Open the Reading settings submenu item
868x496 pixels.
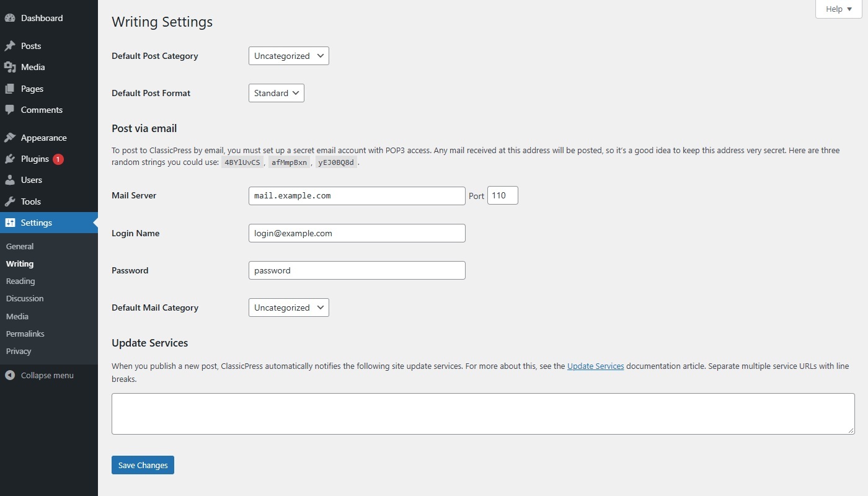20,281
